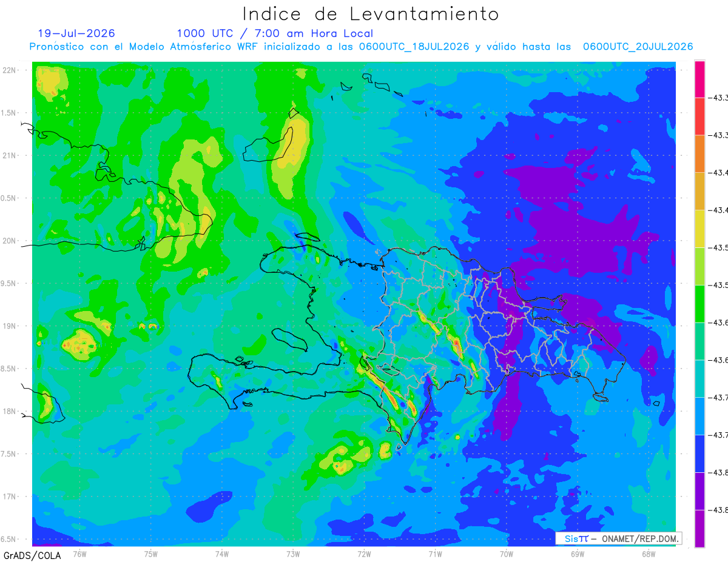This screenshot has height=562, width=728.
Task: Click the 'ONAMET/REP.DOM.' credit box
Action: (618, 538)
